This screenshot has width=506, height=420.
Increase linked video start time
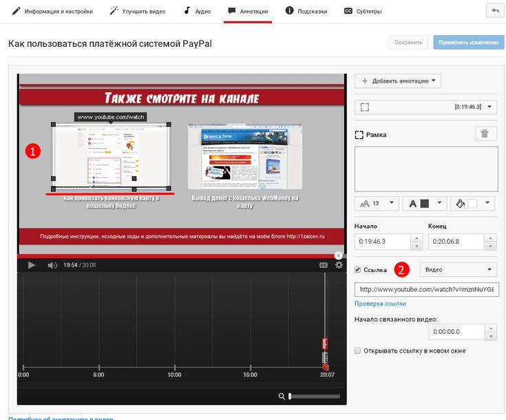(x=491, y=328)
